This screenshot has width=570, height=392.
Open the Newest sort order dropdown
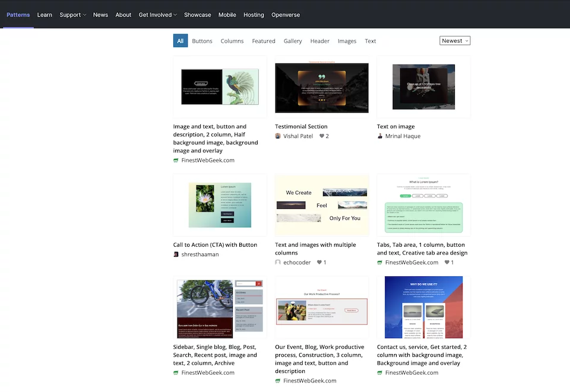pyautogui.click(x=454, y=40)
